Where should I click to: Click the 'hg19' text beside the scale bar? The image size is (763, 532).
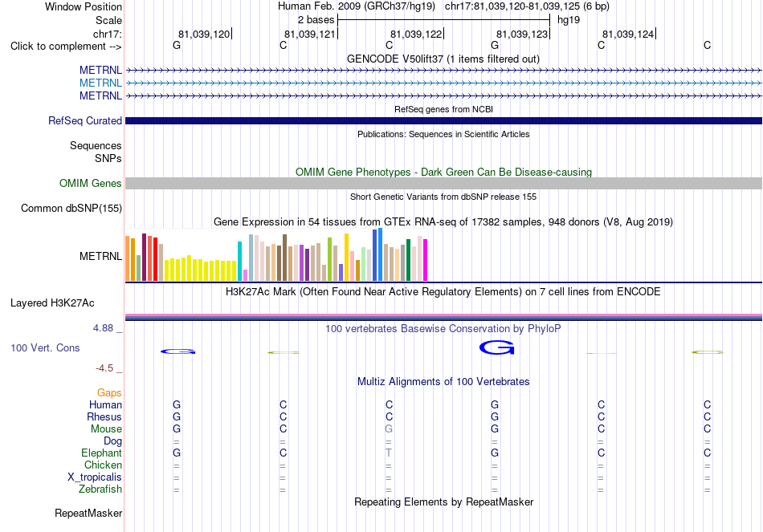569,20
